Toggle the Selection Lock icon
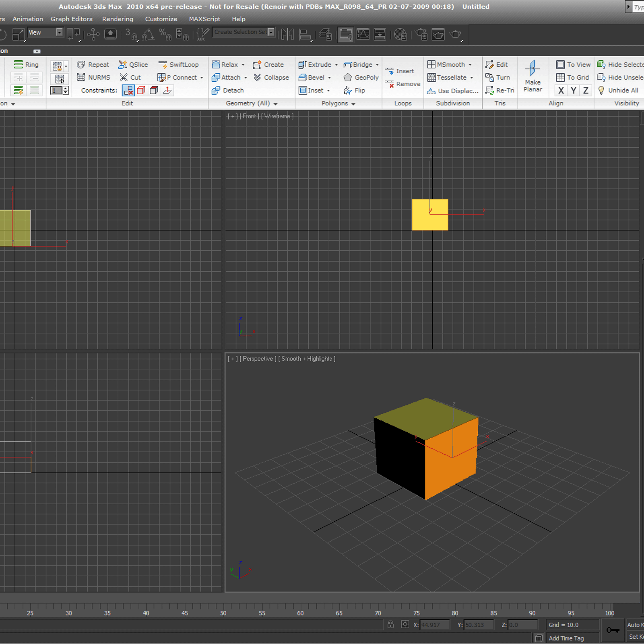 click(x=390, y=624)
